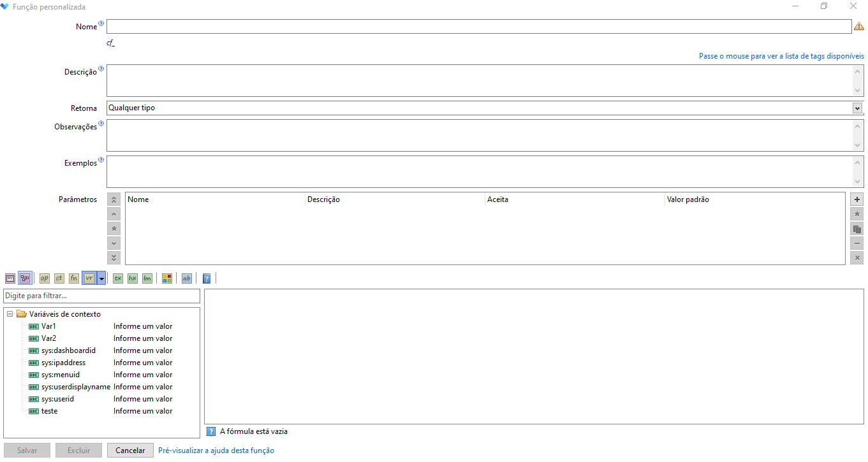The image size is (868, 462).
Task: Click the 'Nome' parameters column header
Action: click(x=216, y=199)
